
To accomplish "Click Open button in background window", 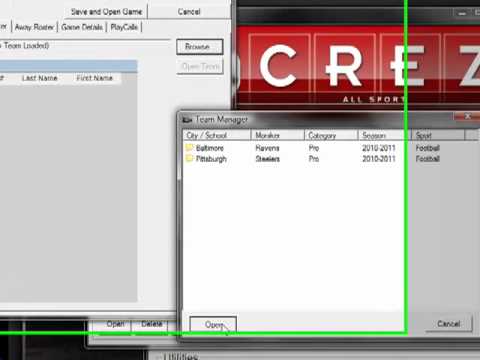I will click(x=115, y=324).
